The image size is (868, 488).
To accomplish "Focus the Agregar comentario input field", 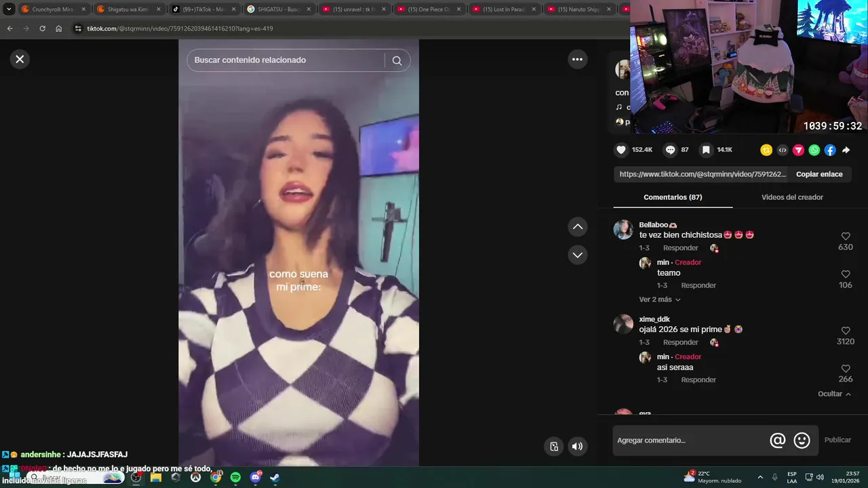I will point(690,441).
